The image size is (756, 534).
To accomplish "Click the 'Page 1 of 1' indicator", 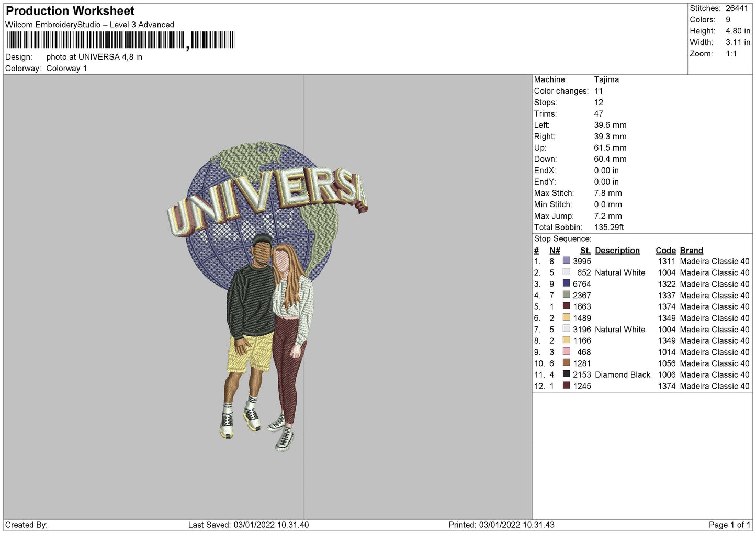I will 729,525.
